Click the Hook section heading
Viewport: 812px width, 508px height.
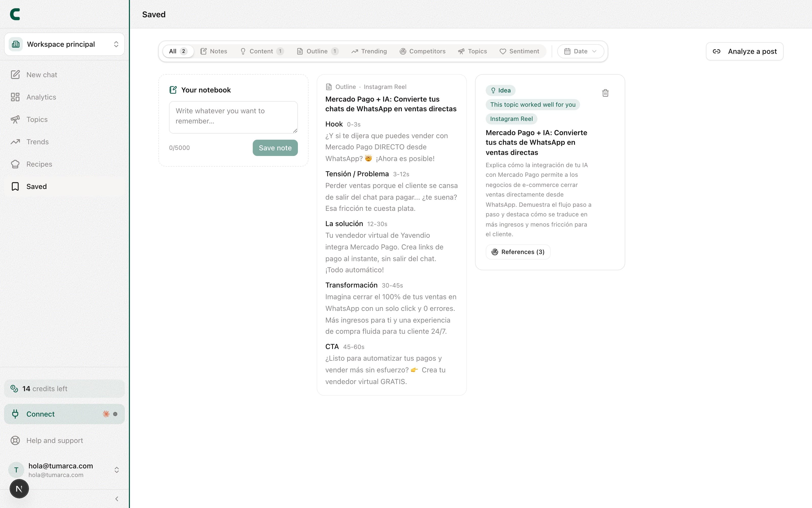pos(334,124)
